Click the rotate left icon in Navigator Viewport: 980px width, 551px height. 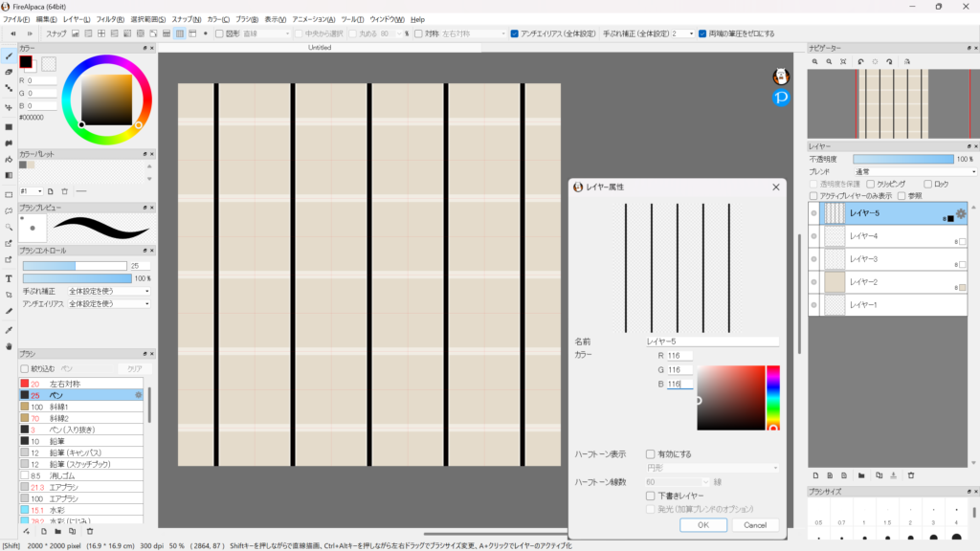(860, 61)
